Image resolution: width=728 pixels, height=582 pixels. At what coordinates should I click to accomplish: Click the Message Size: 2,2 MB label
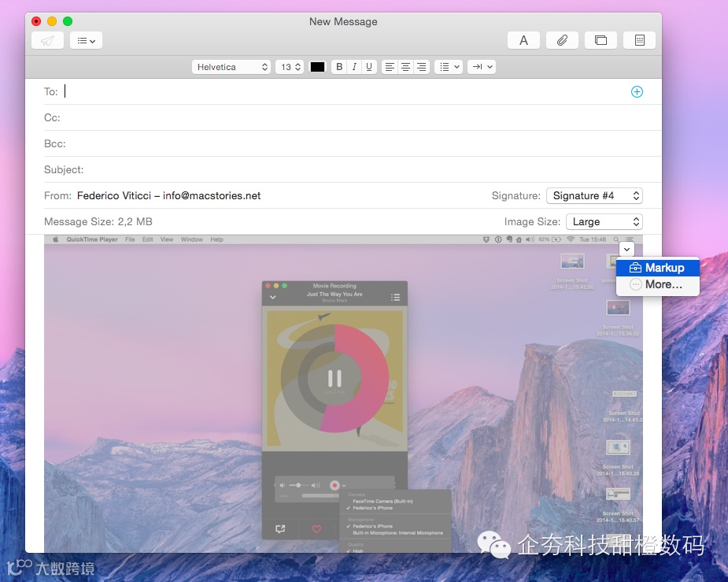(98, 221)
